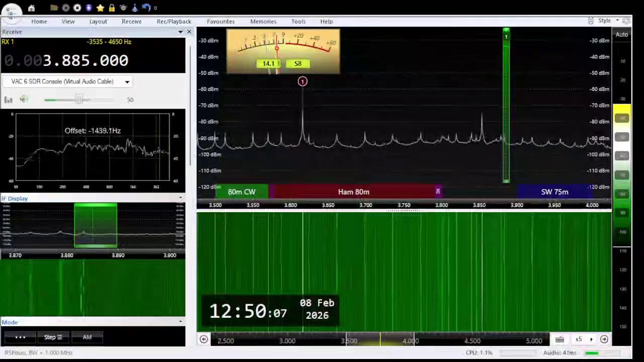Click the folder icon in quick toolbar
The image size is (644, 362).
click(54, 8)
